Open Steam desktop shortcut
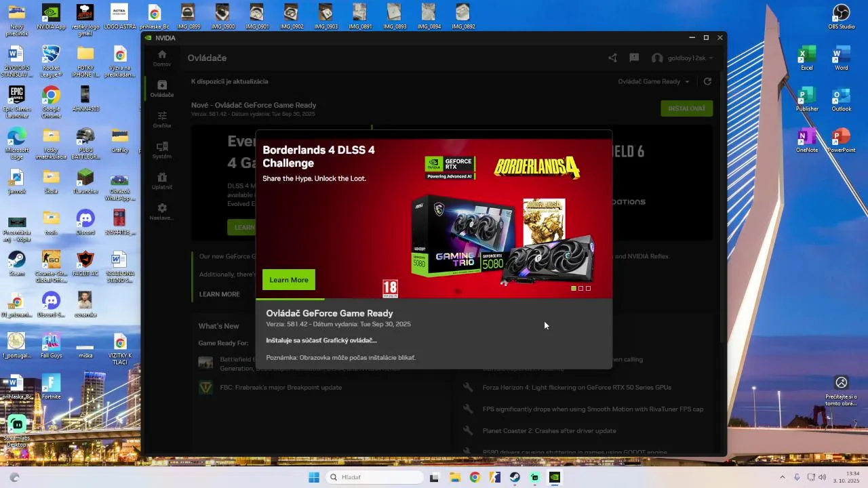The height and width of the screenshot is (488, 868). coord(17,263)
